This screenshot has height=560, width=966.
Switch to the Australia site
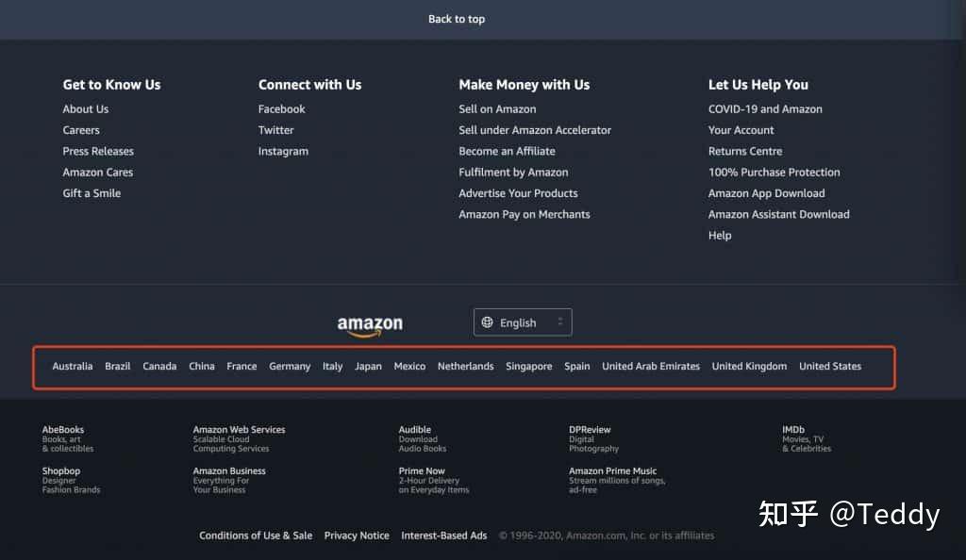[x=72, y=366]
